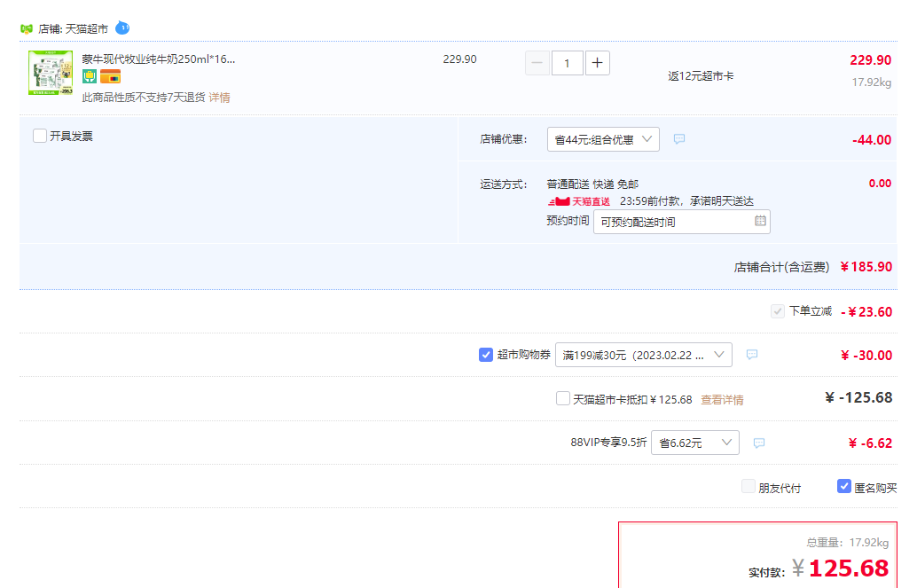
Task: Check the 开具发票 invoice checkbox
Action: click(x=40, y=136)
